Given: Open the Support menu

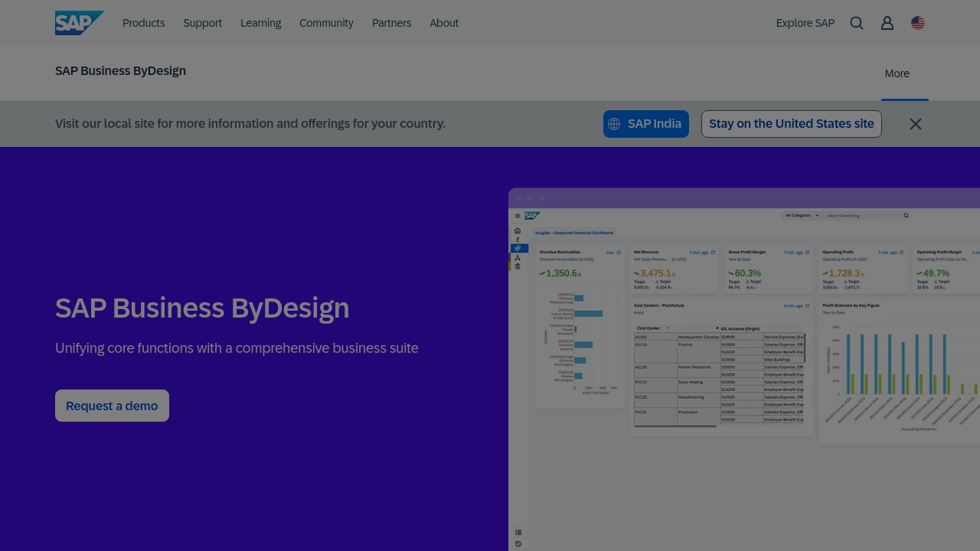Looking at the screenshot, I should pos(202,23).
